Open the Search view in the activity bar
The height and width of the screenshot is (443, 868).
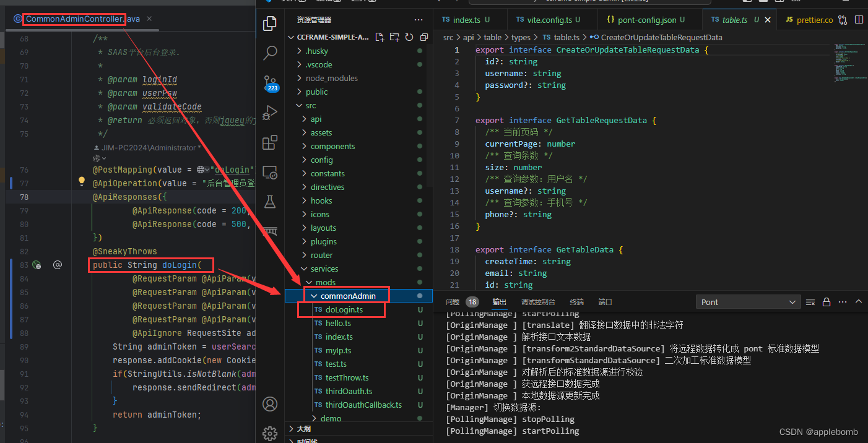[270, 53]
